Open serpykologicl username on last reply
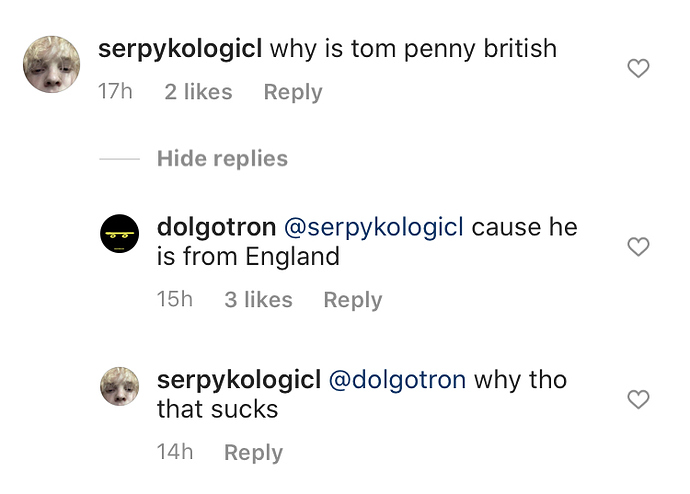Viewport: 690px width, 494px height. (239, 380)
